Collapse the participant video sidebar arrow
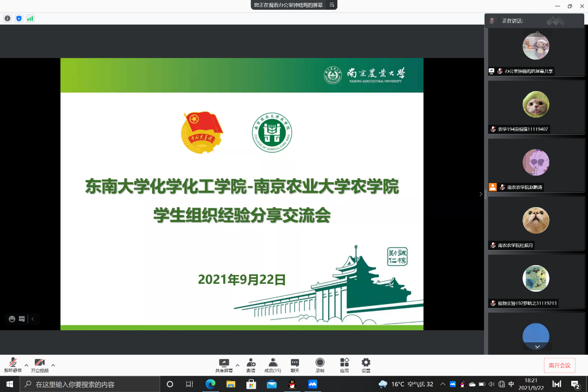The height and width of the screenshot is (392, 588). (481, 194)
